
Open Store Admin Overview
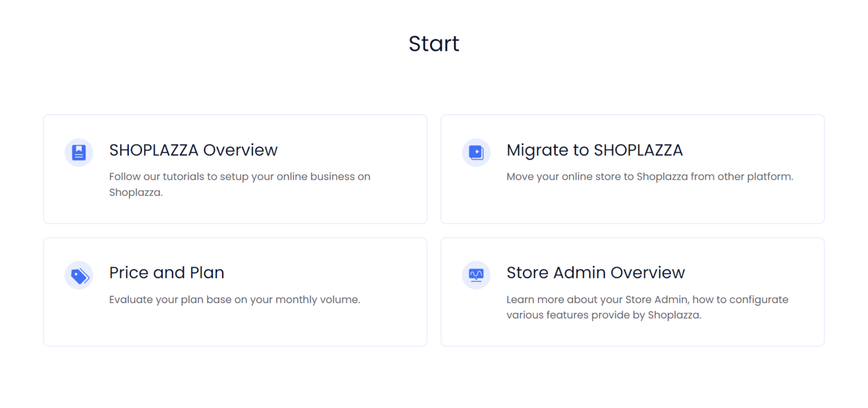(596, 272)
